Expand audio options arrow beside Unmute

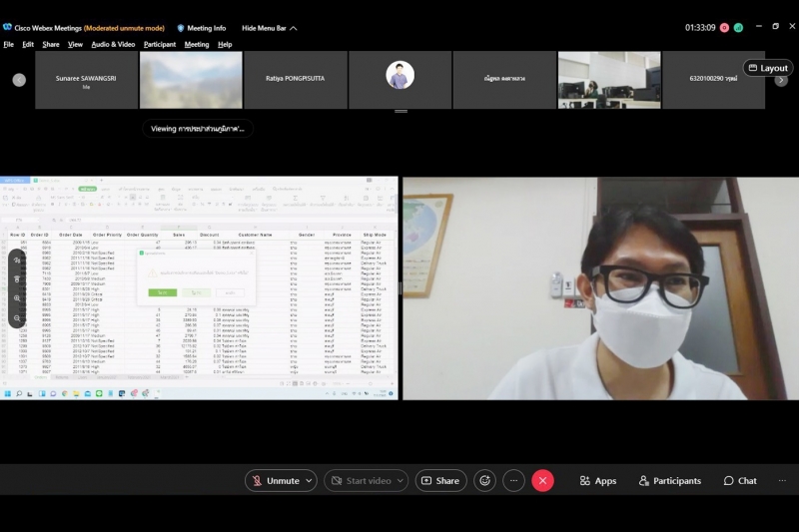coord(309,481)
